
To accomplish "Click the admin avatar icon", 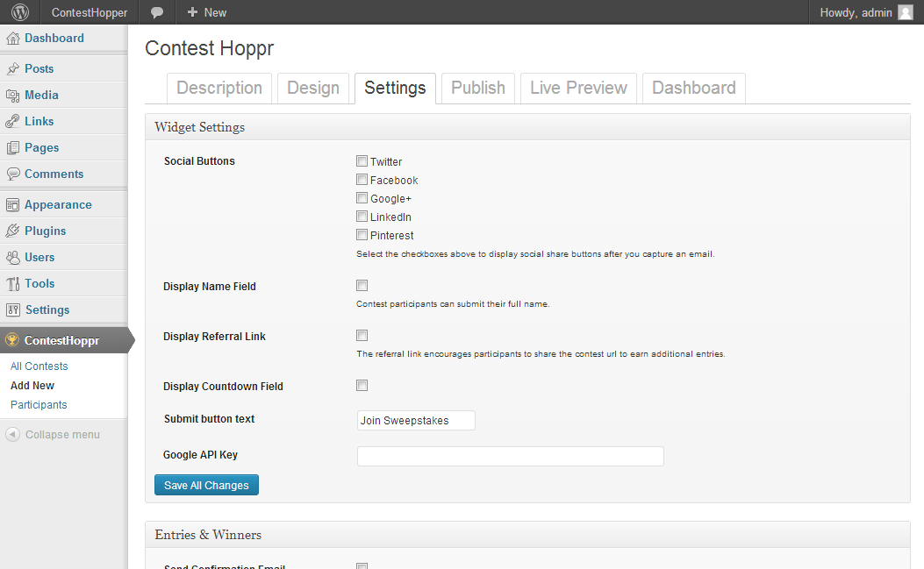I will (906, 12).
